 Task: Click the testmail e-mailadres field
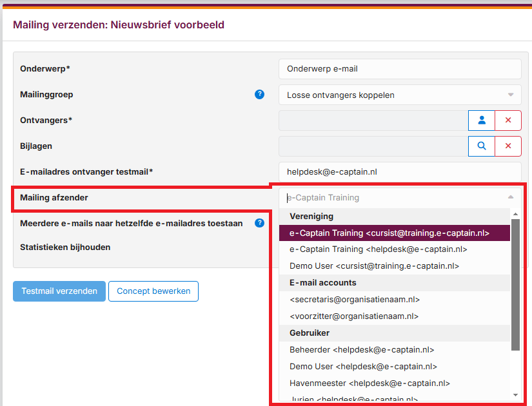pyautogui.click(x=400, y=172)
